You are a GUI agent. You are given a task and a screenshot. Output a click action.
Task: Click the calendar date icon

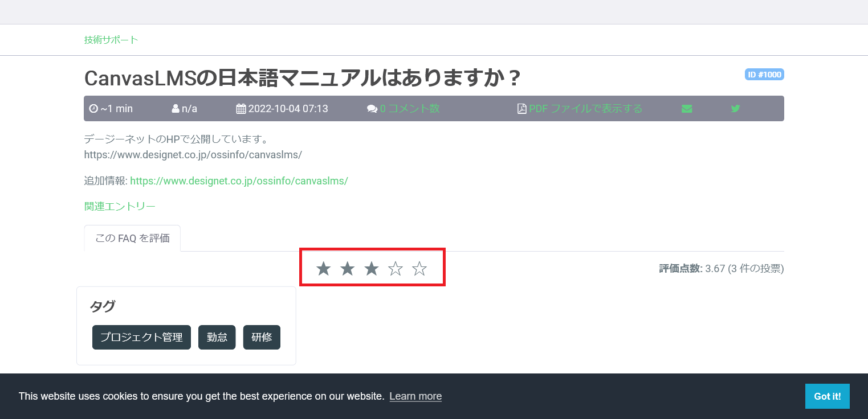pos(241,109)
